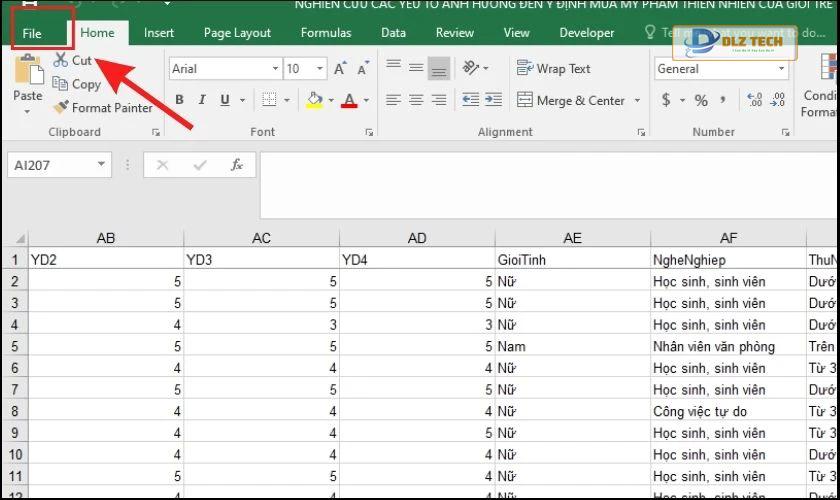This screenshot has height=500, width=840.
Task: Expand the underline style arrow
Action: point(242,100)
